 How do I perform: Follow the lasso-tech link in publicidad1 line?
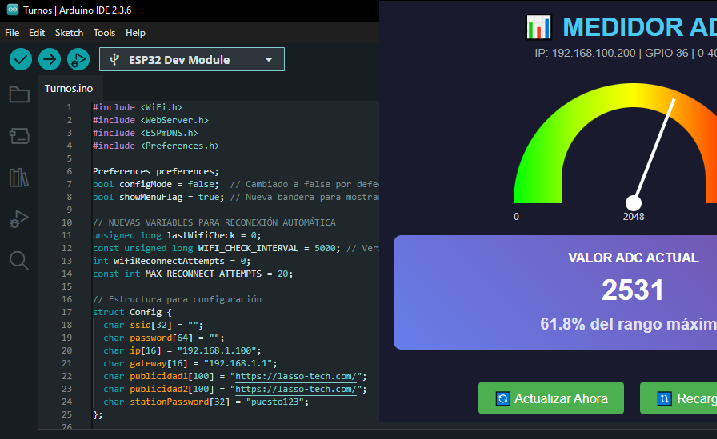pos(296,376)
